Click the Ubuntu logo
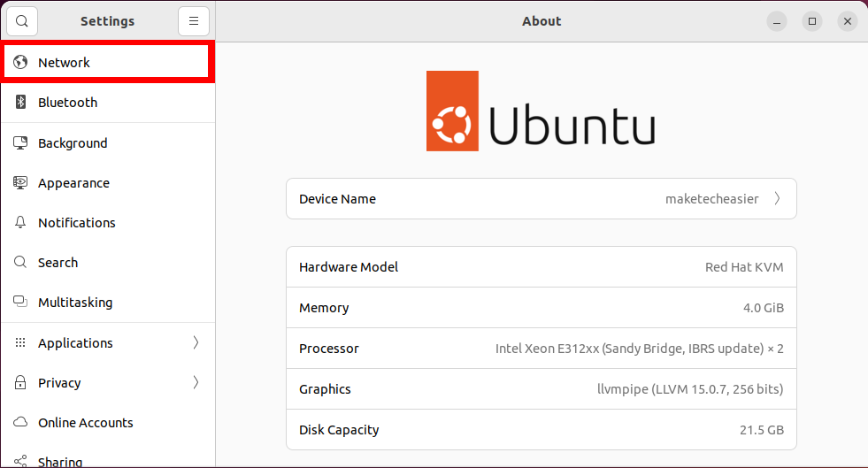 tap(541, 111)
